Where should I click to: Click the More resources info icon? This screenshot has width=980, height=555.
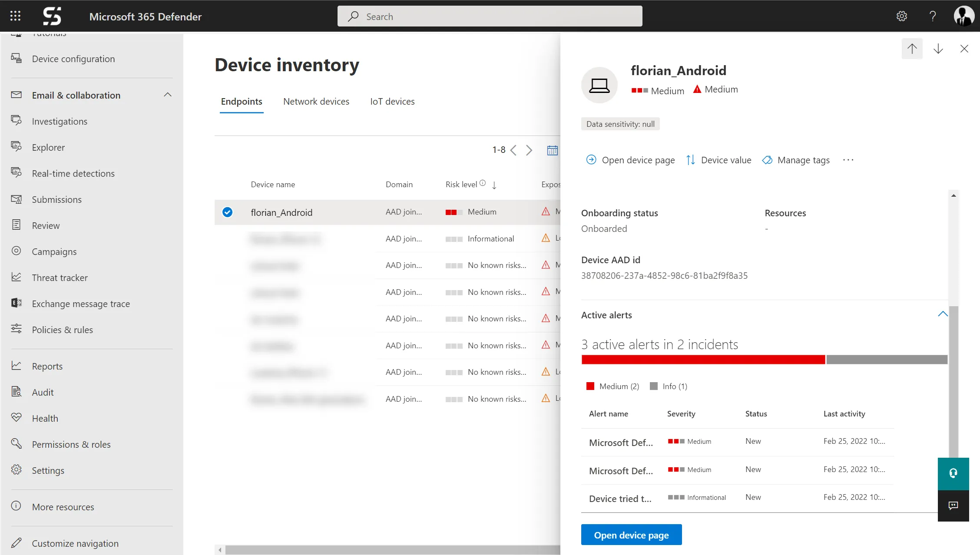click(x=17, y=506)
